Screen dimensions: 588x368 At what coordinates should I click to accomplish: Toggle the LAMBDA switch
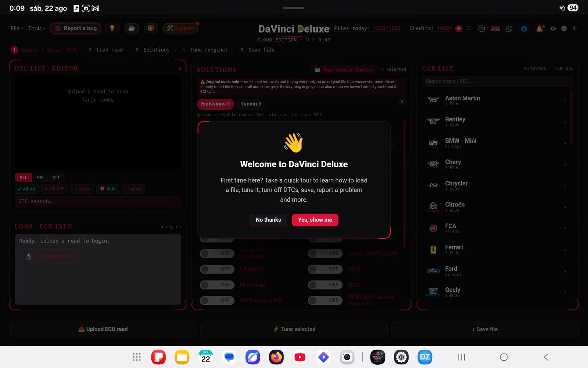(217, 269)
